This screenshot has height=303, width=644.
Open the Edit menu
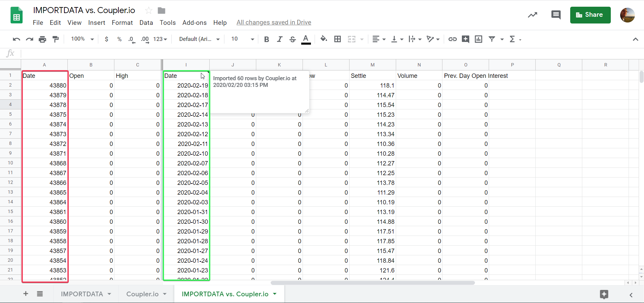tap(55, 22)
